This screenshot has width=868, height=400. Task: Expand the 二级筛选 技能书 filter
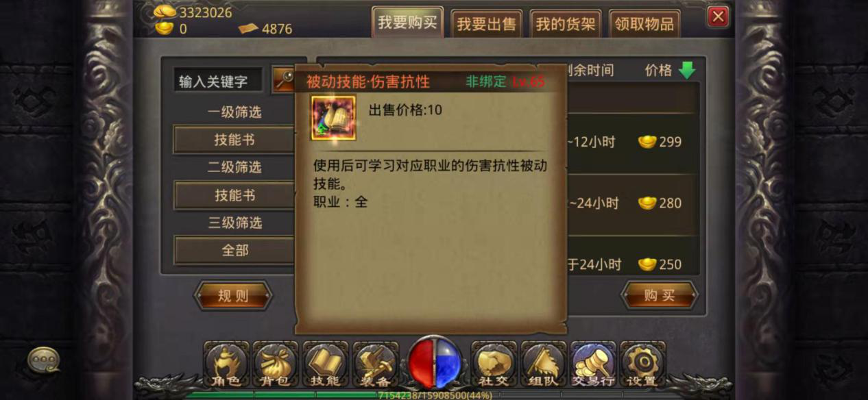coord(234,195)
